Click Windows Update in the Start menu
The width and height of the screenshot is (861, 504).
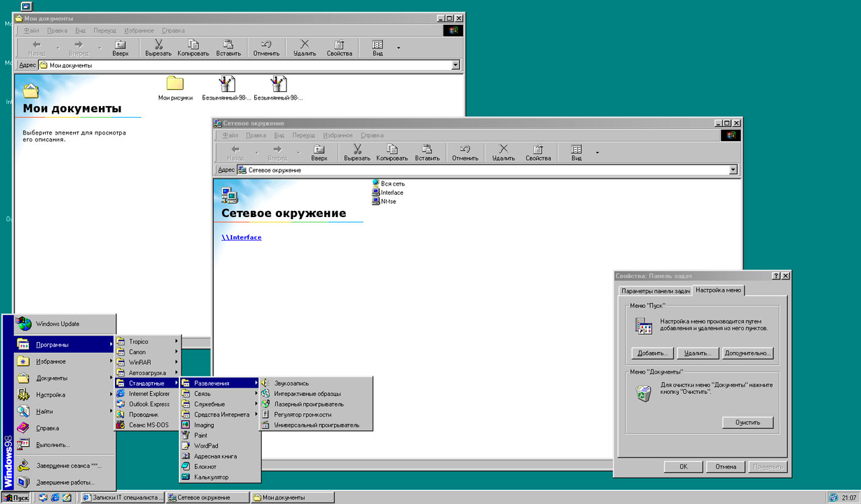57,324
